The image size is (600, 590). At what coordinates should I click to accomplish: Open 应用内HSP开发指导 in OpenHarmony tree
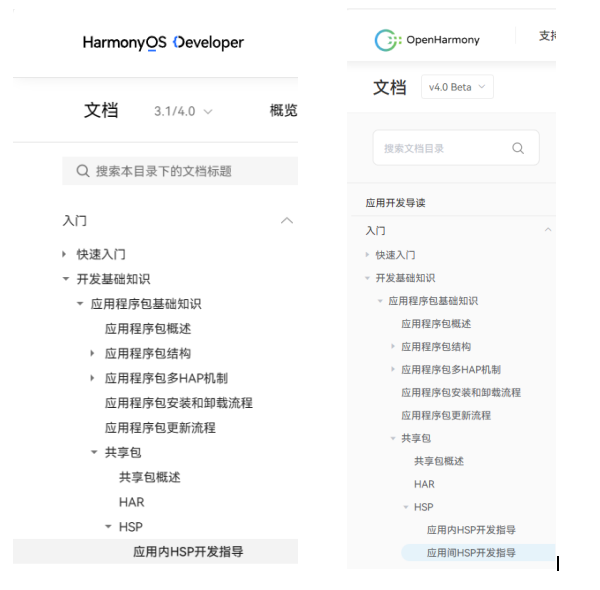(471, 530)
